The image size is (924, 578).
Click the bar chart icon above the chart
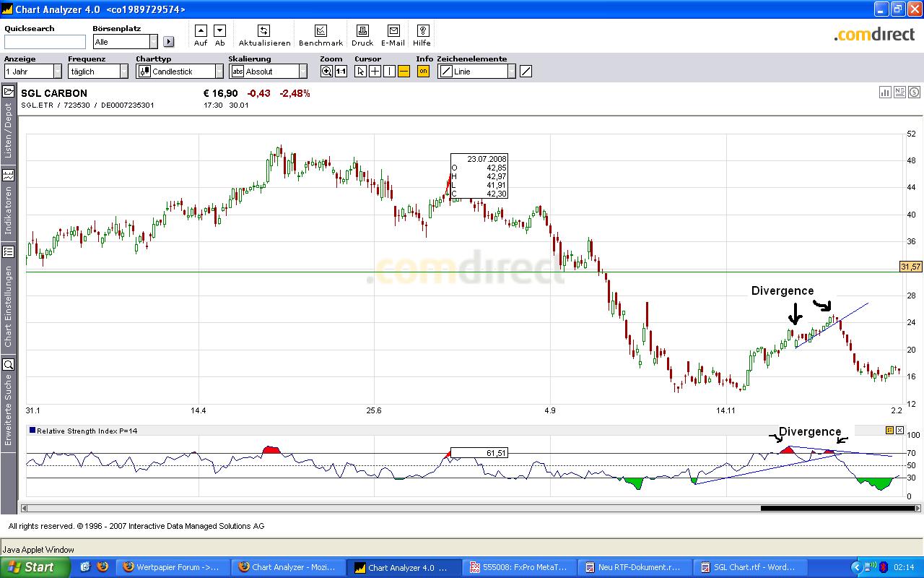pos(885,92)
